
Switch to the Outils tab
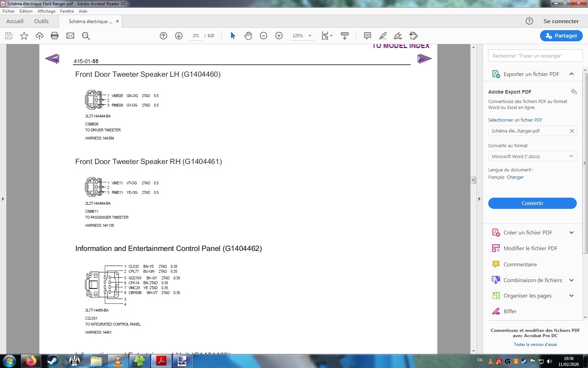click(41, 21)
